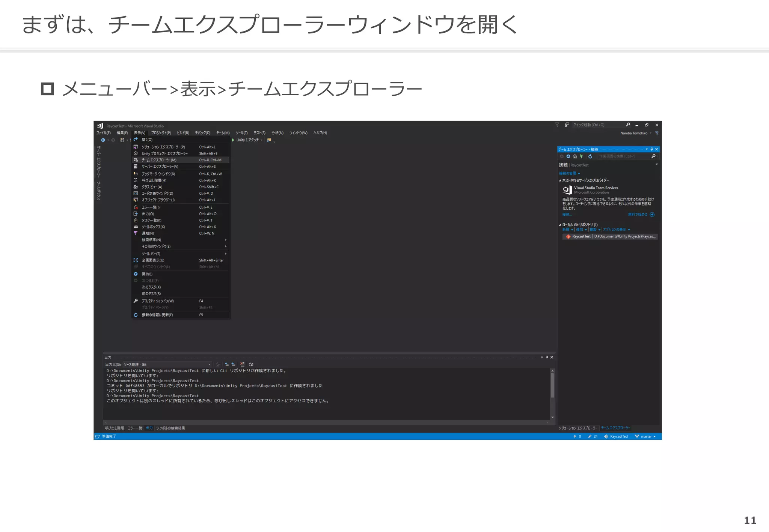Click find in files toolbar icon
The height and width of the screenshot is (532, 769).
(269, 140)
